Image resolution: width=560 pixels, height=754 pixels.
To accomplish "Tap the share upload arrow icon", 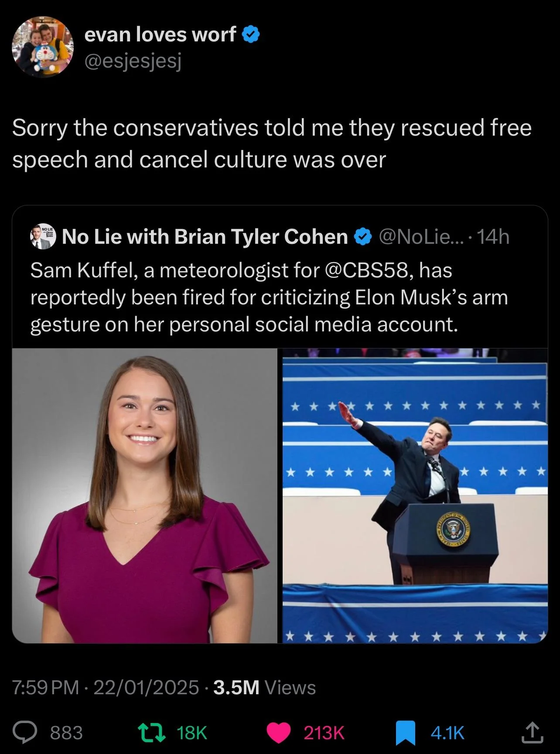I will tap(533, 732).
